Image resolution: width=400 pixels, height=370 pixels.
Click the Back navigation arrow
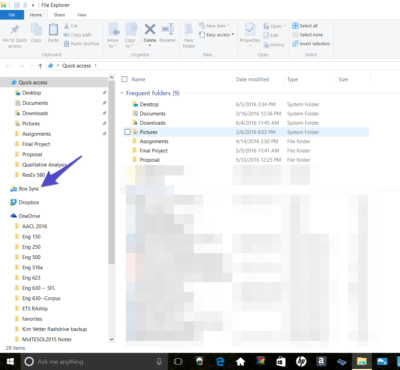point(9,66)
